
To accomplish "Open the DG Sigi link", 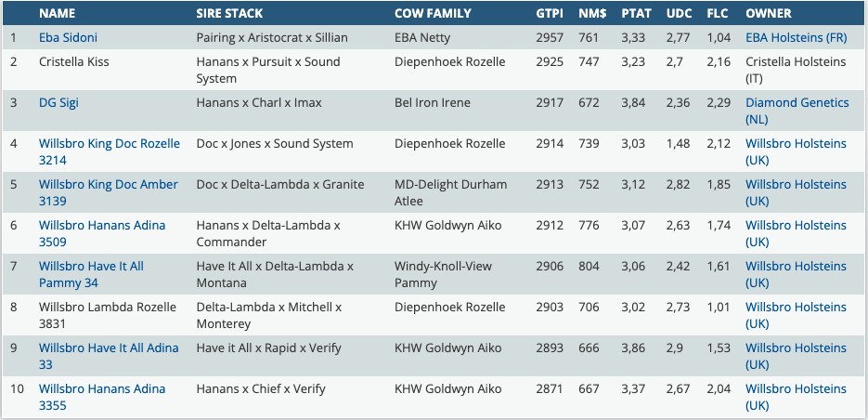I will pyautogui.click(x=58, y=103).
